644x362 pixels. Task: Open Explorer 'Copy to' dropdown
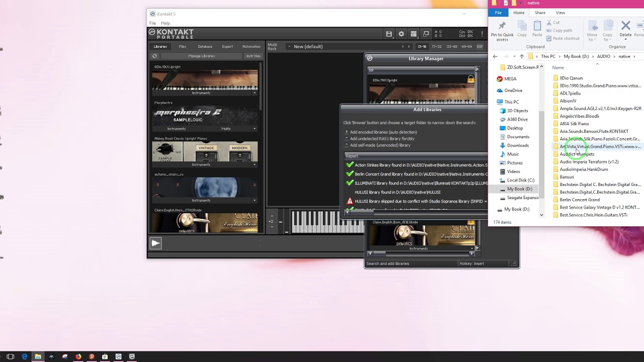tap(608, 31)
